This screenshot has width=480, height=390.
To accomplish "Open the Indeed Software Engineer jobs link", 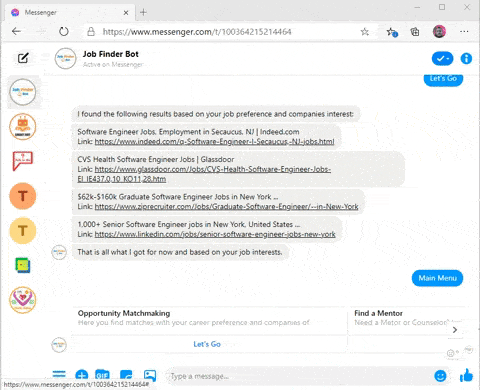I will click(214, 142).
